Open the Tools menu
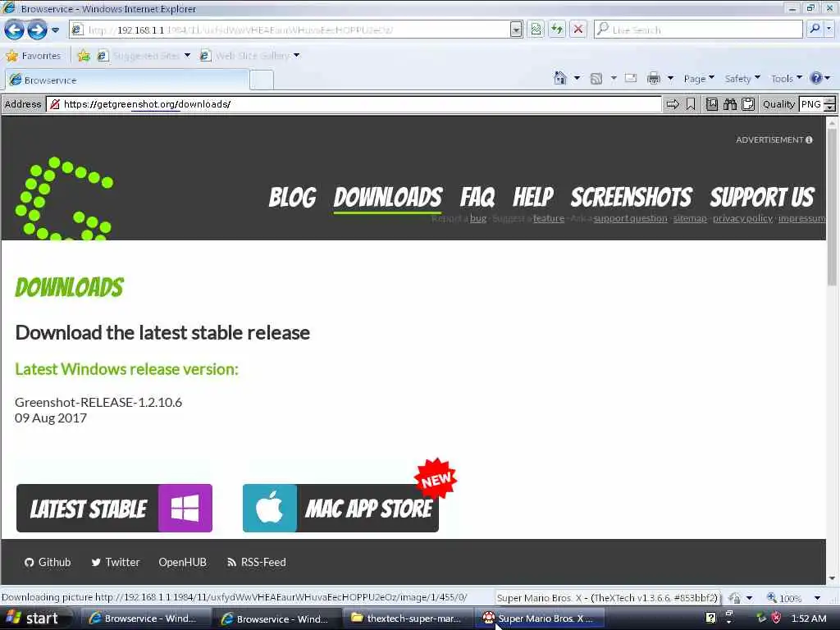Screen dimensions: 840x630 [787, 79]
